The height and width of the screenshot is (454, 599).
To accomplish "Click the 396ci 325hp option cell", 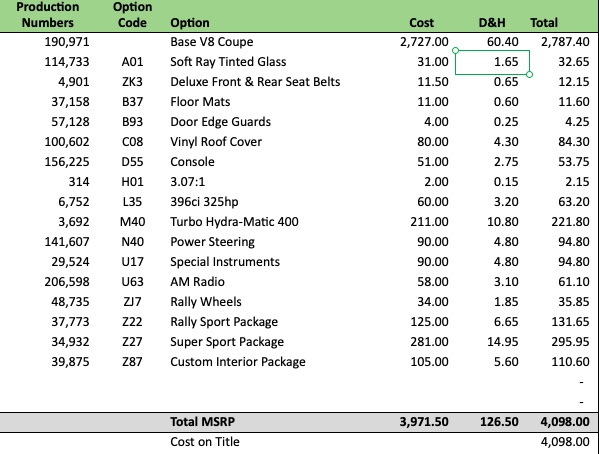I will 204,202.
